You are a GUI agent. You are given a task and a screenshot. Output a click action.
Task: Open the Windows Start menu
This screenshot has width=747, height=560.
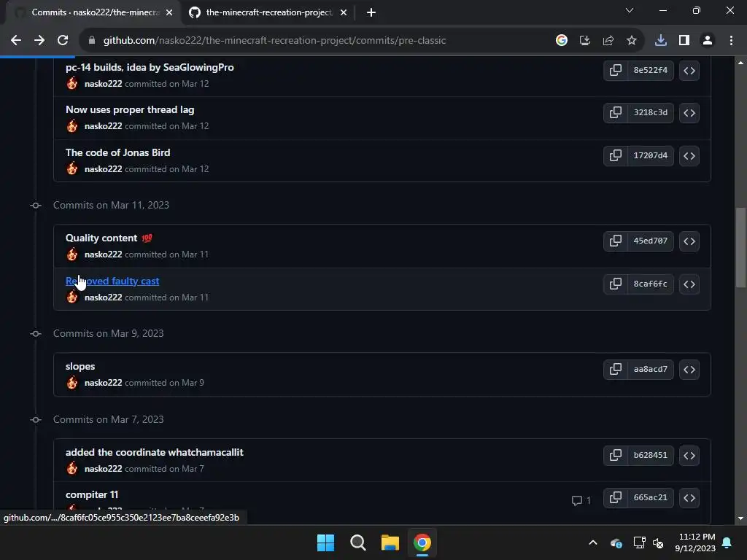326,542
